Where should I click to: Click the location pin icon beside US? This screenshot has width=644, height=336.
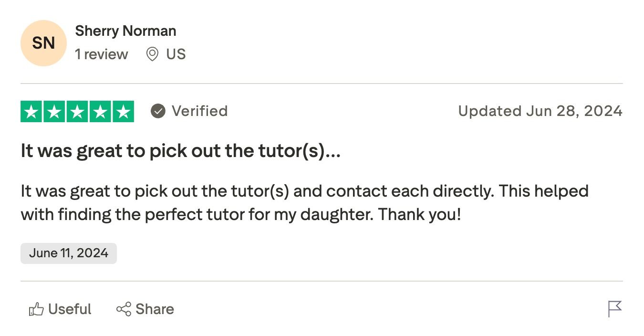pyautogui.click(x=152, y=54)
